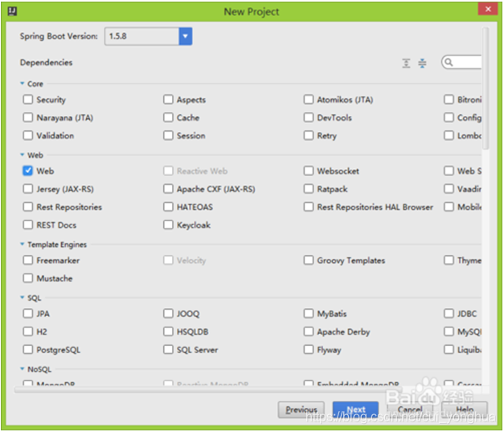
Task: Collapse the SQL section
Action: pyautogui.click(x=23, y=298)
